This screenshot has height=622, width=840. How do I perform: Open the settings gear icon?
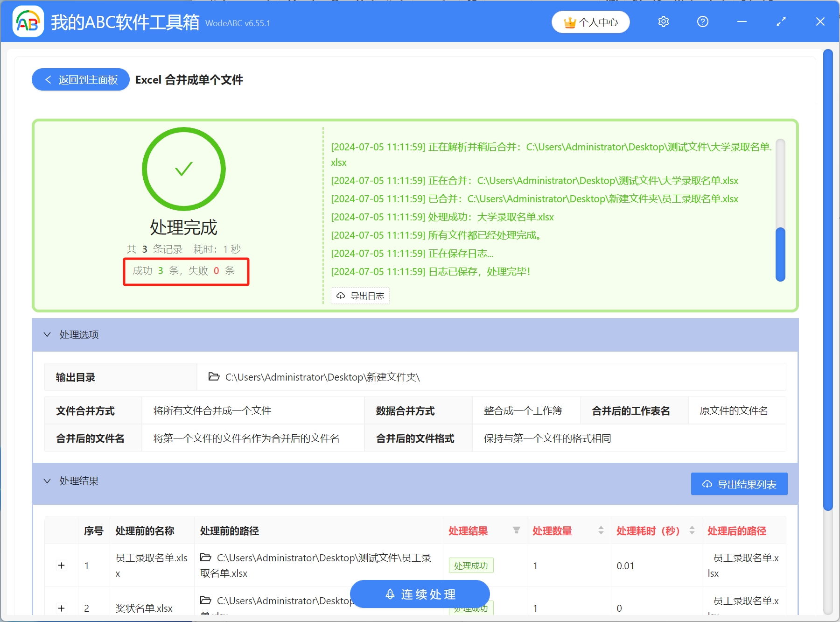click(663, 22)
